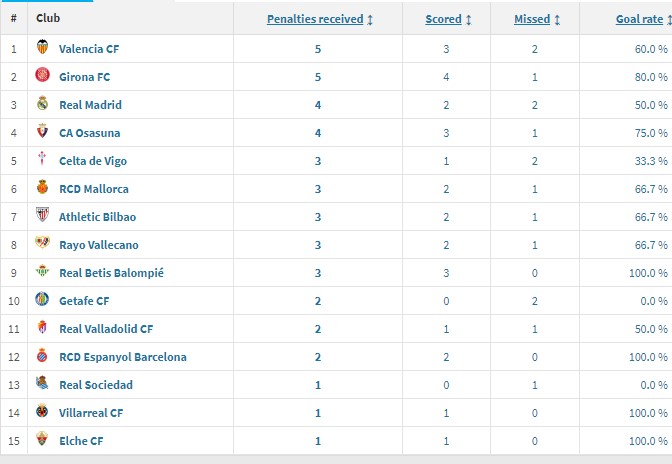This screenshot has width=672, height=464.
Task: Open the Real Sociedad club link
Action: [x=96, y=385]
